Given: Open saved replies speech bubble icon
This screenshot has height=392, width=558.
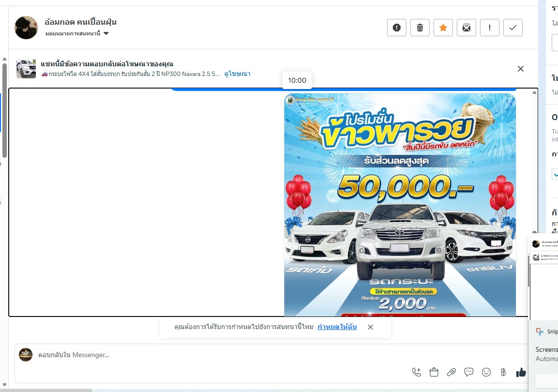Looking at the screenshot, I should 469,373.
